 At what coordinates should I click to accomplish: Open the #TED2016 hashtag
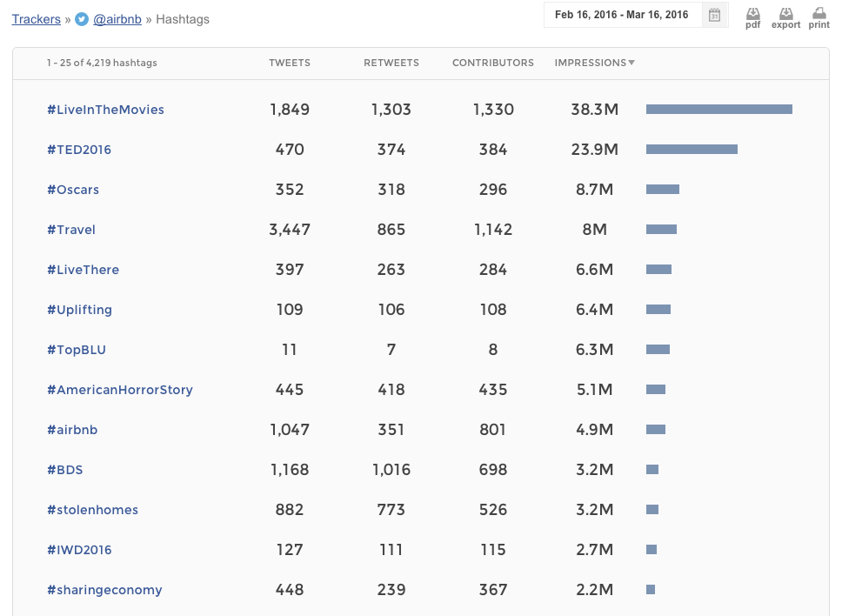[79, 150]
